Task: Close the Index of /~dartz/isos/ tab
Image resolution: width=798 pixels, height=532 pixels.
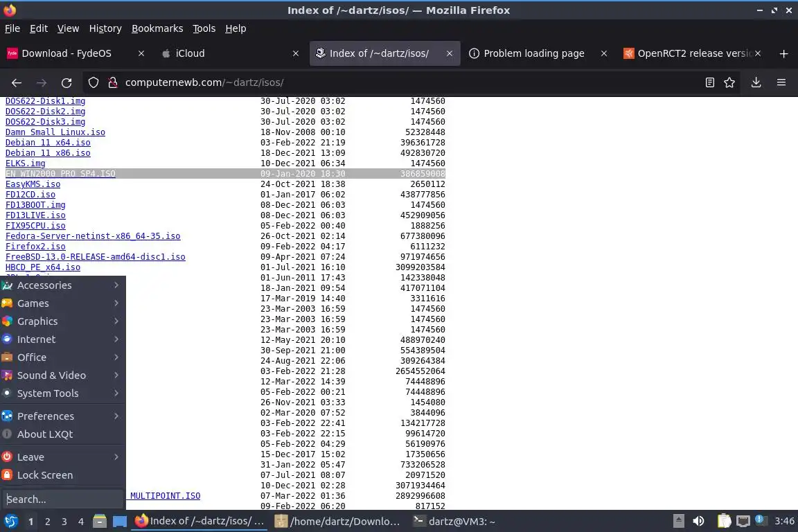Action: [450, 53]
